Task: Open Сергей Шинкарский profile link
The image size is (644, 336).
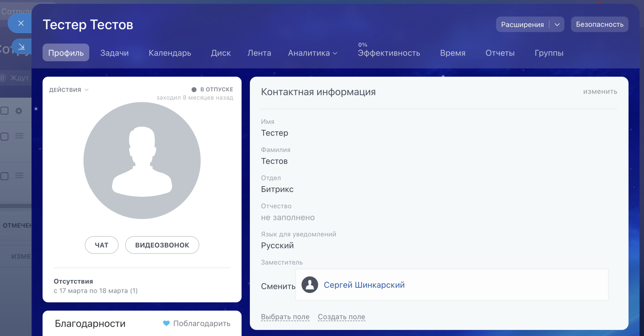Action: (x=364, y=285)
